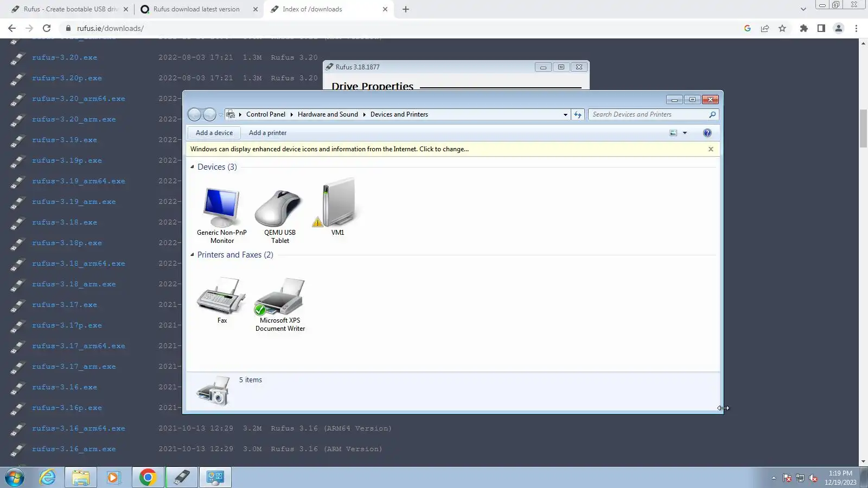868x488 pixels.
Task: Click the network status tray icon
Action: pyautogui.click(x=800, y=478)
